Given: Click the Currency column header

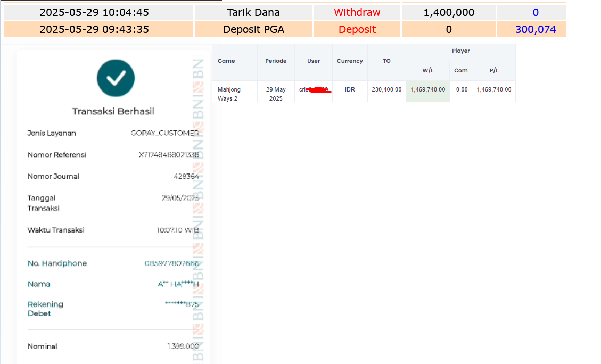Looking at the screenshot, I should coord(350,61).
